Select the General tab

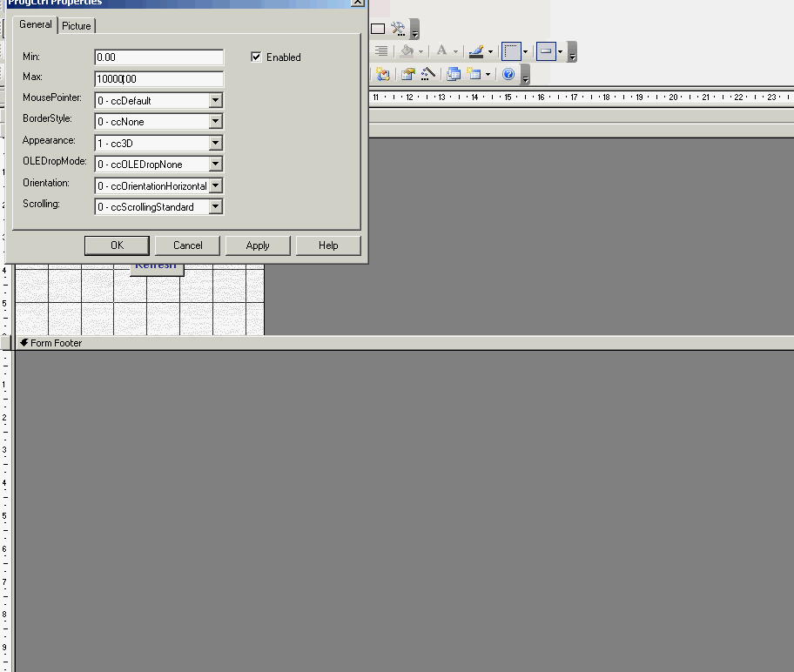36,24
